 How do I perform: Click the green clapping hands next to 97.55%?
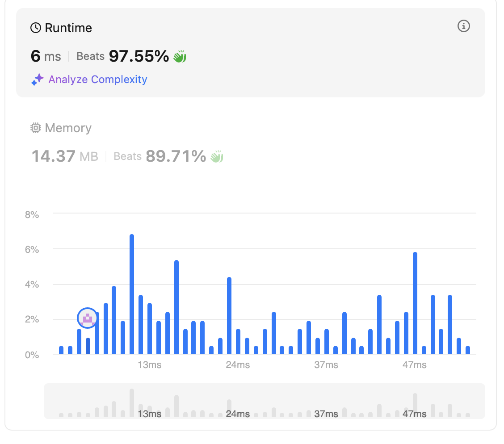click(x=180, y=57)
